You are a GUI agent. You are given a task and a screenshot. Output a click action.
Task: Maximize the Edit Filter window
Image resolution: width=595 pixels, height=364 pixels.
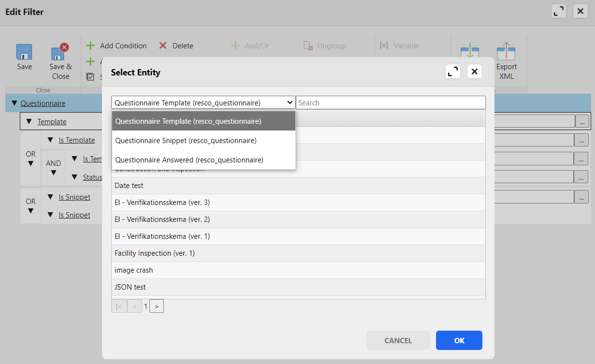click(559, 12)
